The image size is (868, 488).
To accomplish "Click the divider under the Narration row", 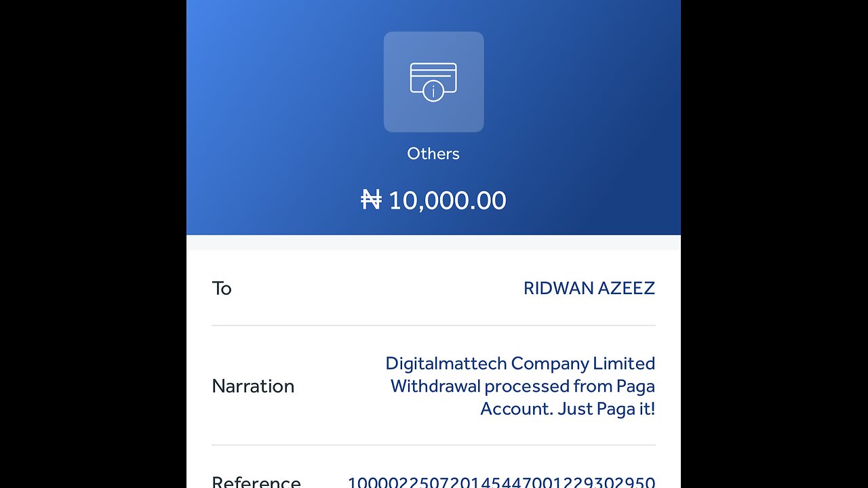I will click(433, 445).
